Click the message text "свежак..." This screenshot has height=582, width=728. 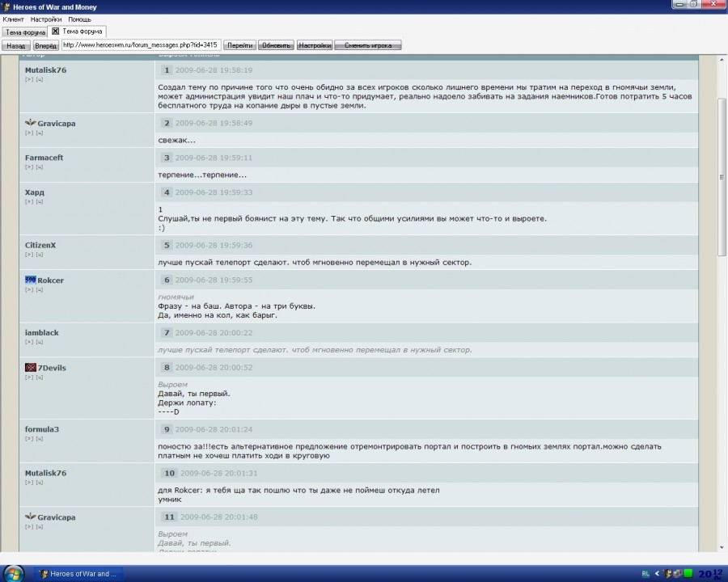click(x=176, y=140)
